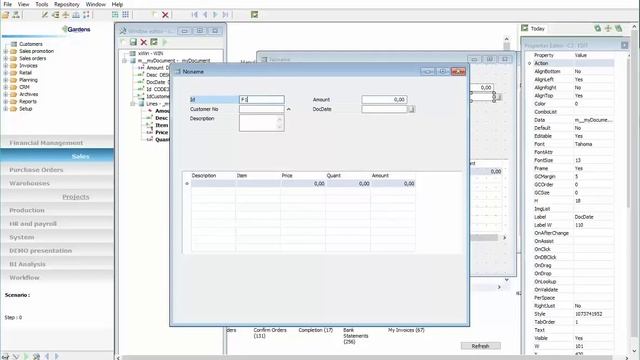This screenshot has height=360, width=640.
Task: Click the green play icon in bottom-left bar
Action: (26, 356)
